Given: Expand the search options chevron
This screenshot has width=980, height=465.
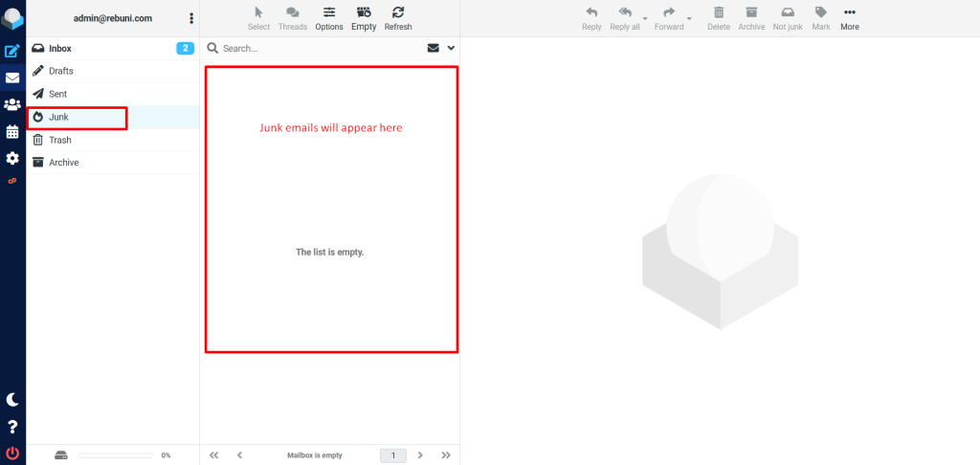Looking at the screenshot, I should (451, 48).
